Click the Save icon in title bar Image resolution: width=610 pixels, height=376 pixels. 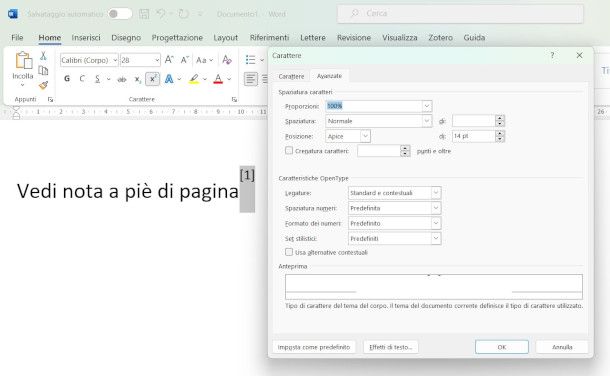pos(144,14)
